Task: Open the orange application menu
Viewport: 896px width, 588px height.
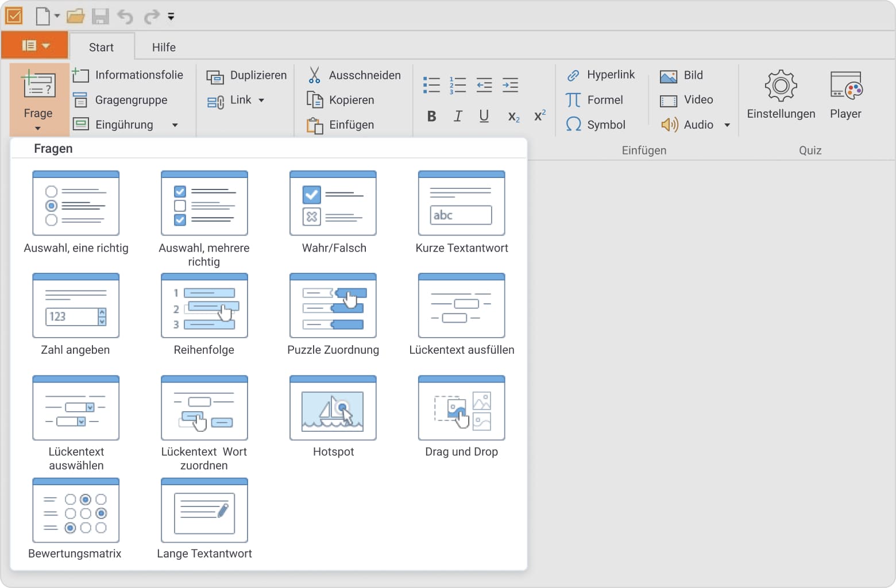Action: (x=34, y=45)
